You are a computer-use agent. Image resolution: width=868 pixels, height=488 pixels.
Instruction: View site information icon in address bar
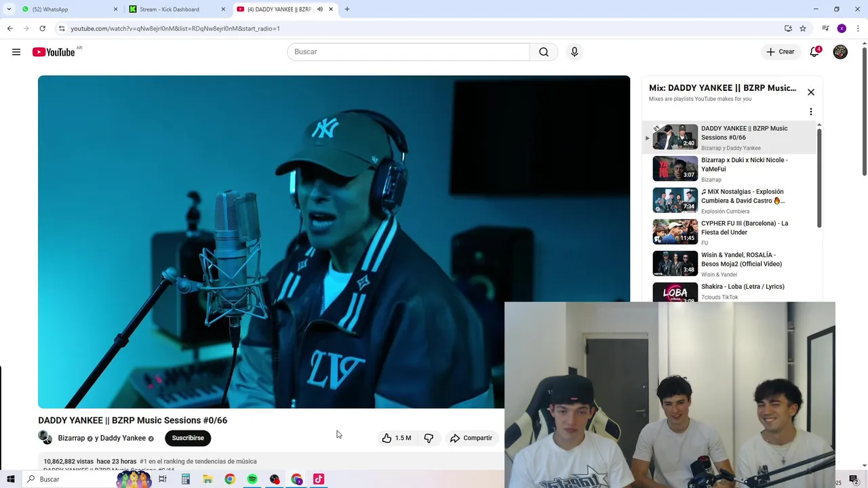click(x=62, y=28)
